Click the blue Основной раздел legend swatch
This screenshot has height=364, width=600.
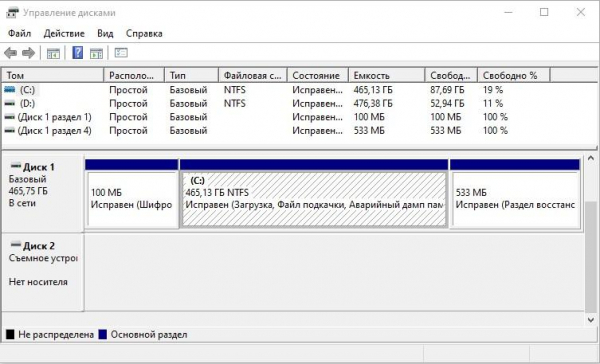(x=103, y=335)
